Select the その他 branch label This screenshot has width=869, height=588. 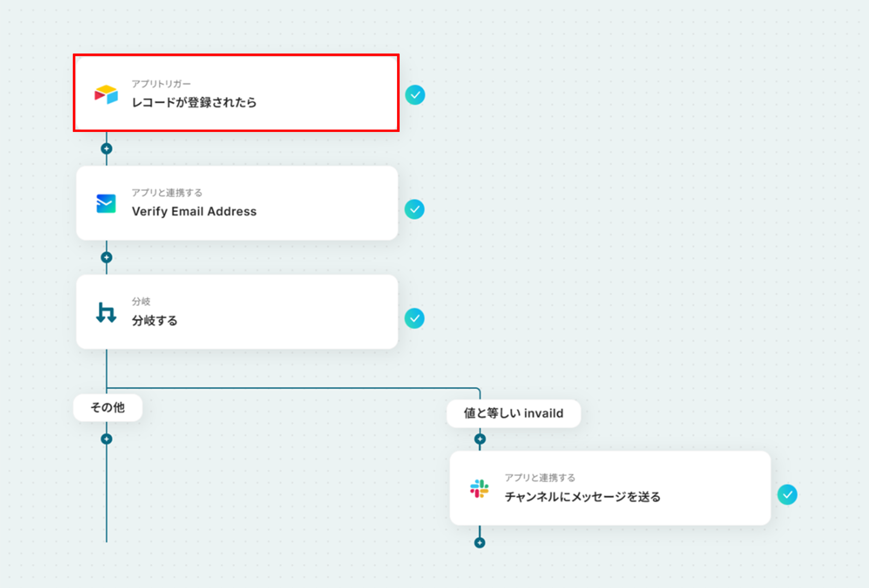(x=108, y=408)
